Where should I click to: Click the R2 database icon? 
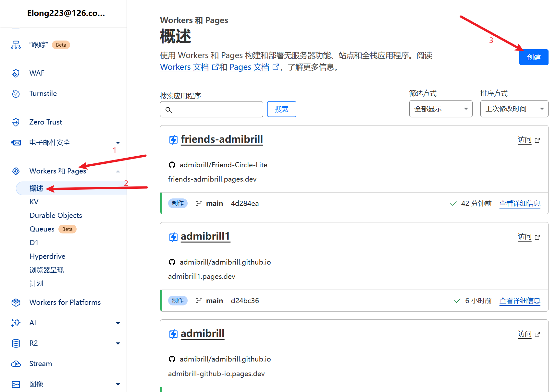point(16,343)
